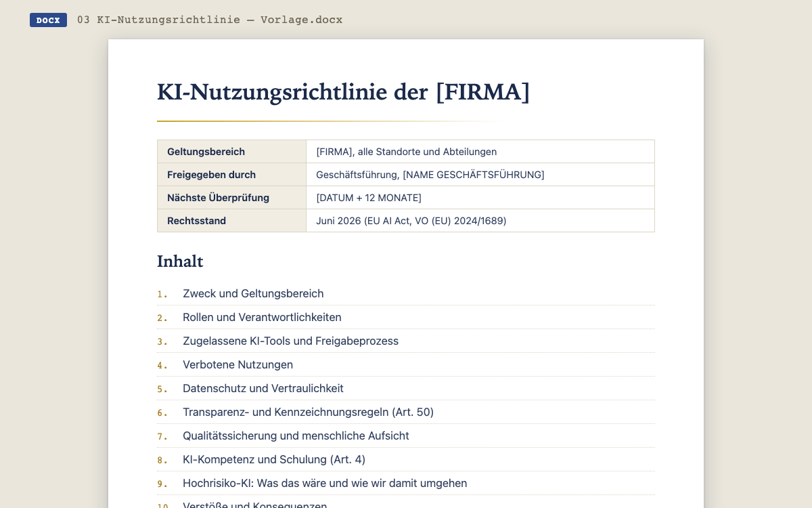The image size is (812, 508).
Task: Click the '[DATUM + 12 MONATE]' cell
Action: pos(480,198)
